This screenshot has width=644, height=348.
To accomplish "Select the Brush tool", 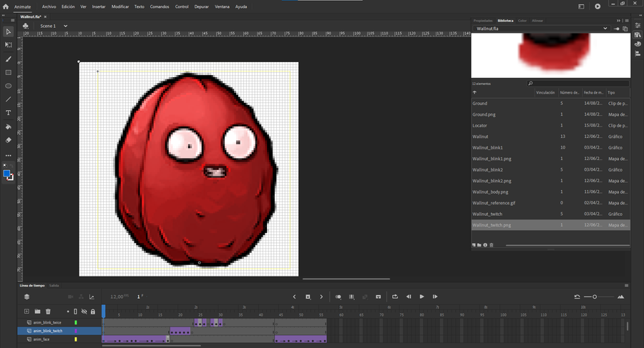I will [x=8, y=59].
